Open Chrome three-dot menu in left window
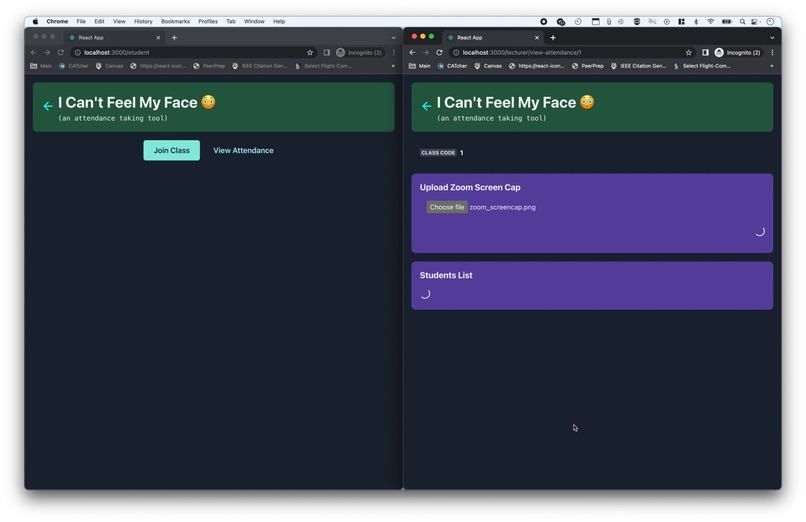 394,52
